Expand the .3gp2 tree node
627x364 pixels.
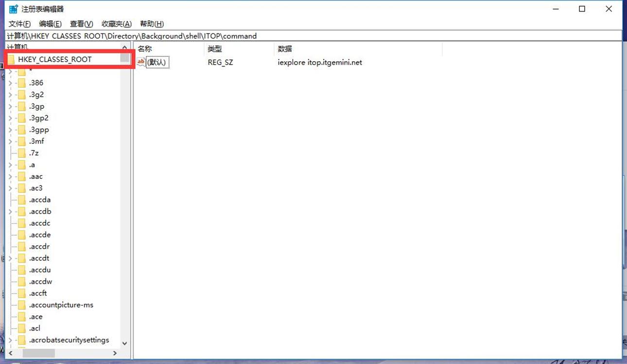11,118
